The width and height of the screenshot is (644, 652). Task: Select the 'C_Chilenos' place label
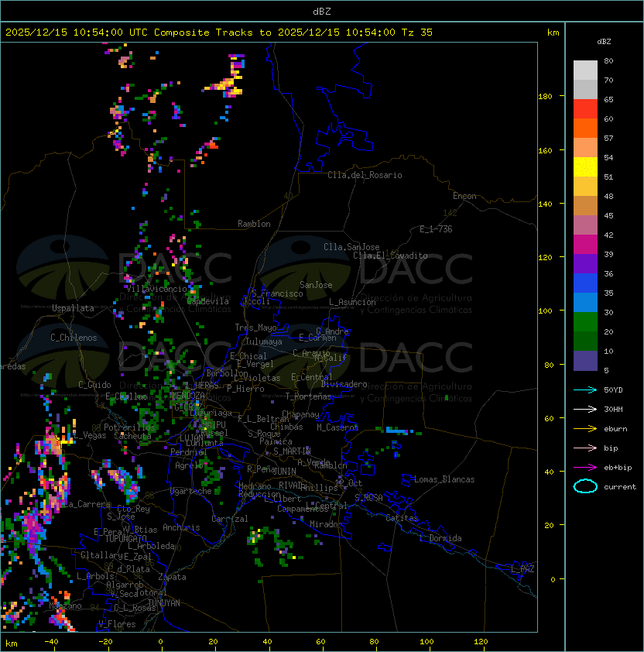(74, 338)
